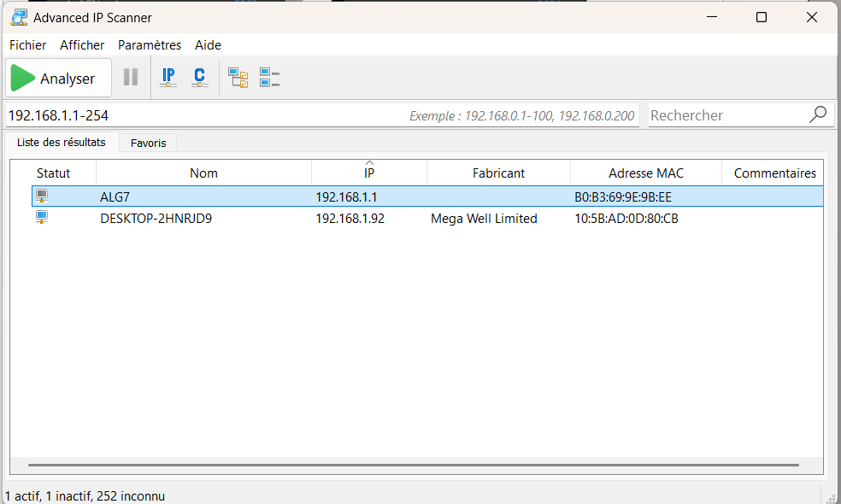Click the horizontal scrollbar under results

tap(413, 466)
